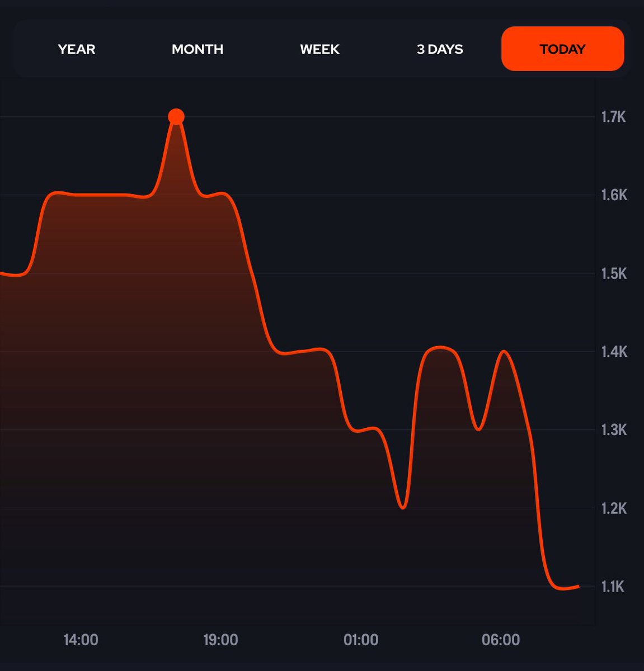Open the WEEK chart view
Viewport: 644px width, 671px height.
point(319,49)
